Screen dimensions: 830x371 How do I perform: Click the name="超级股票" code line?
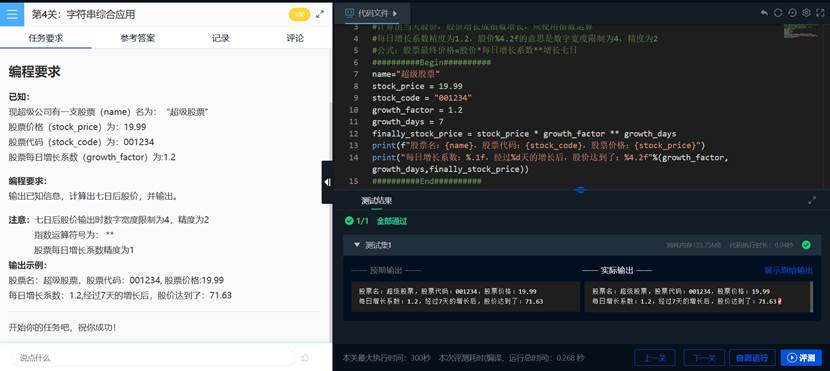pos(406,74)
